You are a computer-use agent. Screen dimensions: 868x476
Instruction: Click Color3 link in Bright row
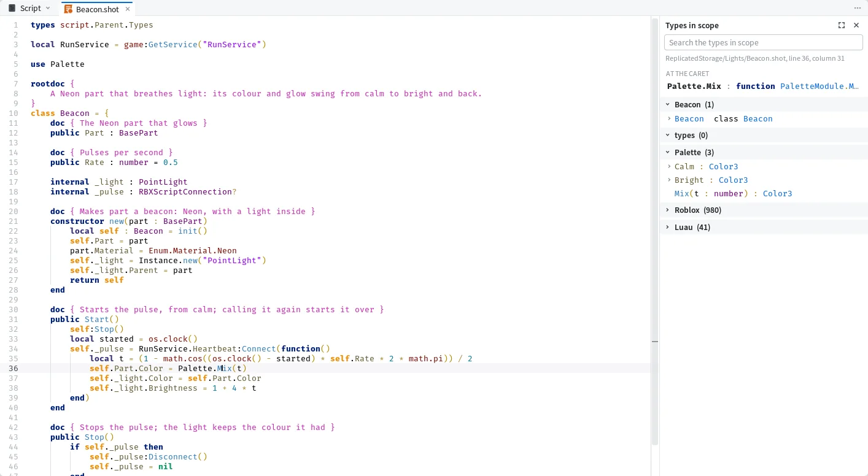(x=734, y=180)
